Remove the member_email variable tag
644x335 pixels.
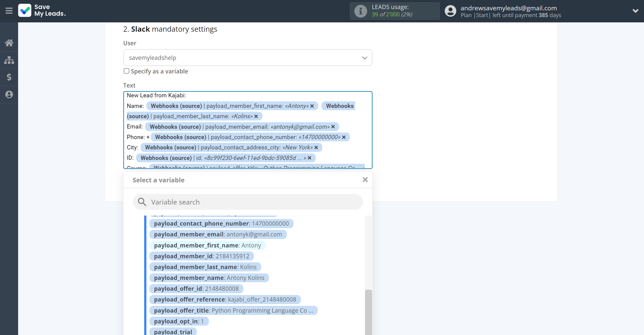(333, 127)
